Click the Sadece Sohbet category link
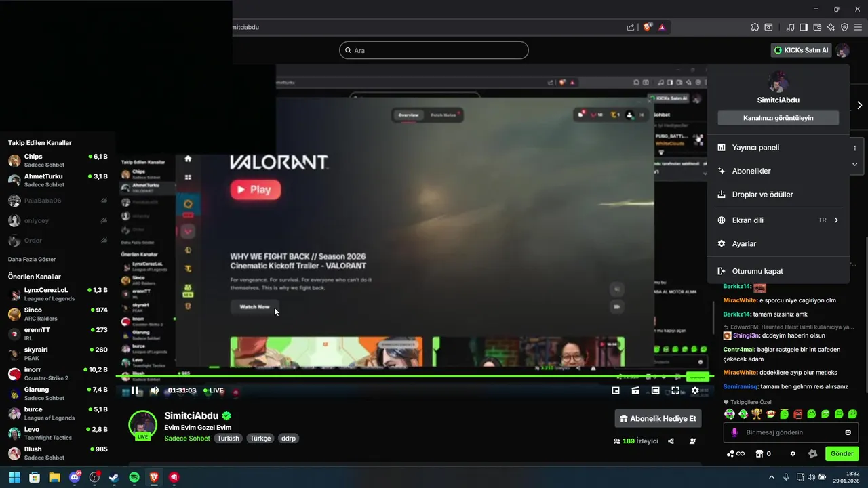868x488 pixels. [187, 439]
